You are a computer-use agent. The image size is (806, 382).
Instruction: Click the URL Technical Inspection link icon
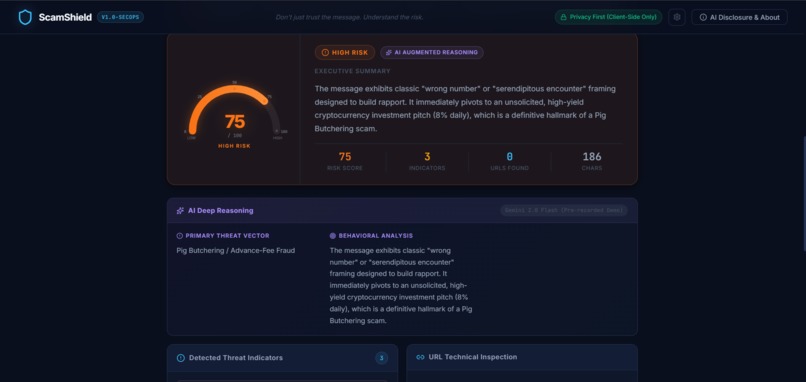420,357
